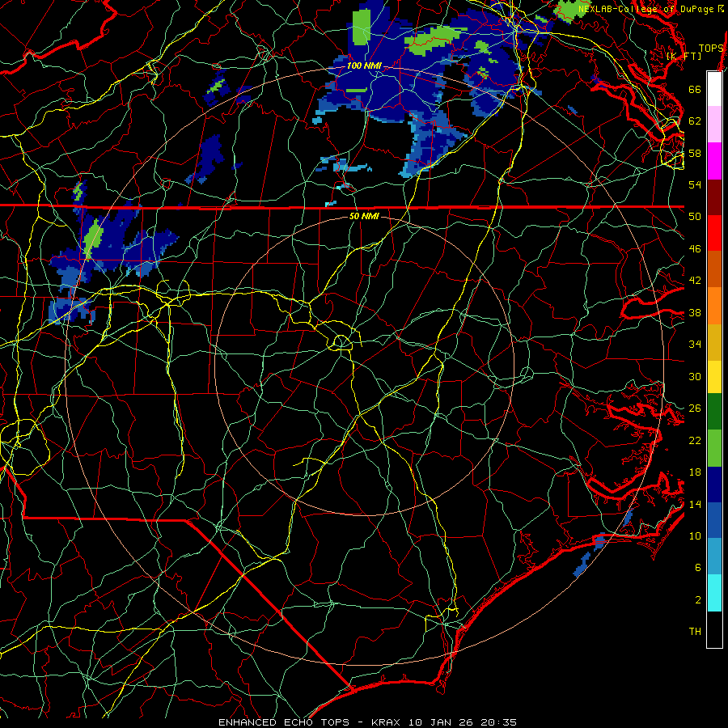Screen dimensions: 728x728
Task: Click the 'KRAX' radar site identifier
Action: click(x=387, y=722)
